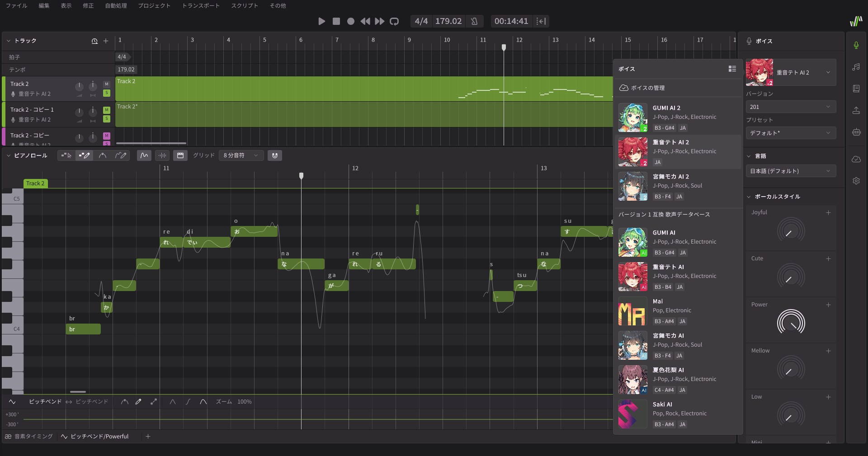The image size is (868, 456).
Task: Open the ファイル menu
Action: [16, 5]
